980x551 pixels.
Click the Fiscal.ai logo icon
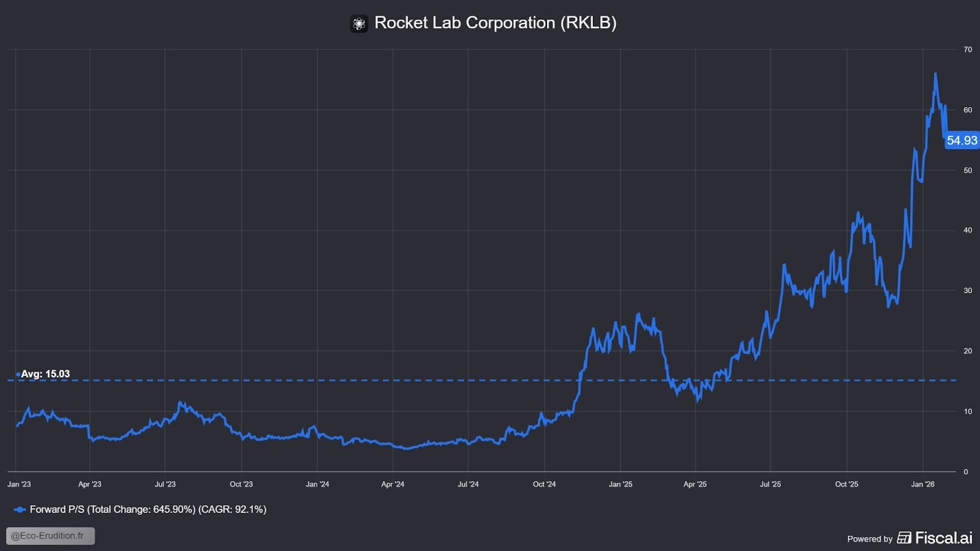904,538
